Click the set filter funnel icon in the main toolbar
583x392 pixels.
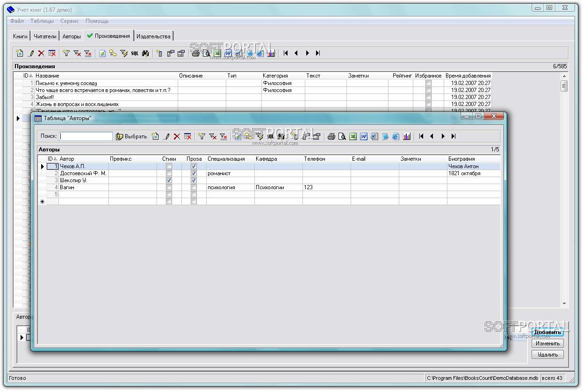coord(66,53)
